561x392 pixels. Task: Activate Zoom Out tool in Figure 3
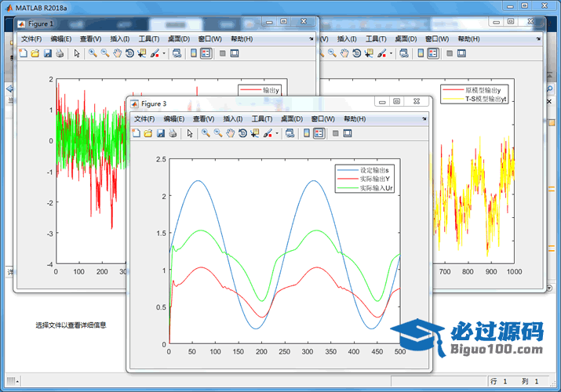click(218, 133)
